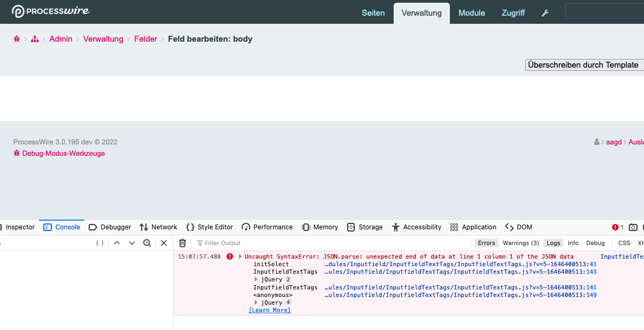The width and height of the screenshot is (644, 330).
Task: Toggle the Errors log filter
Action: 486,243
